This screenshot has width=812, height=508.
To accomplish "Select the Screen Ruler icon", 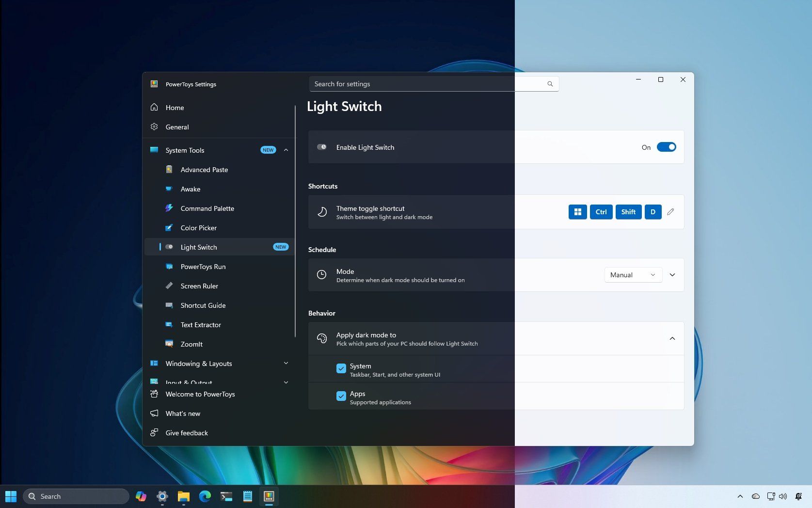I will tap(169, 286).
